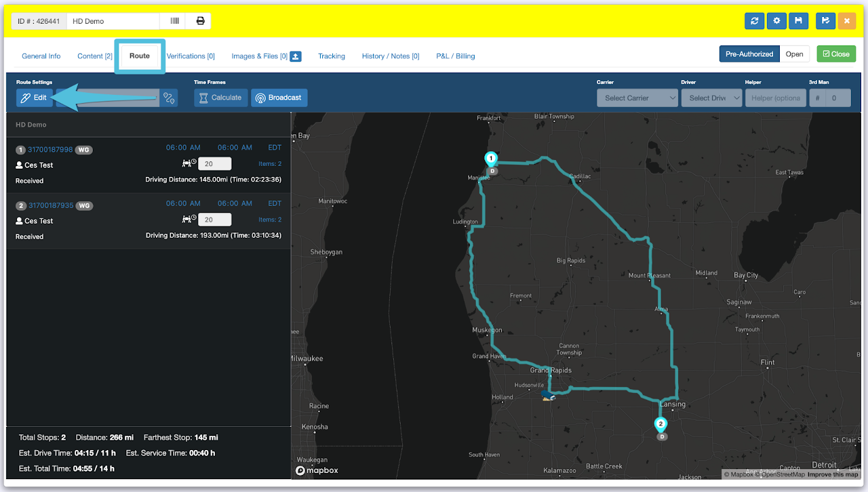Open settings gear in yellow header
This screenshot has width=868, height=492.
(x=776, y=21)
